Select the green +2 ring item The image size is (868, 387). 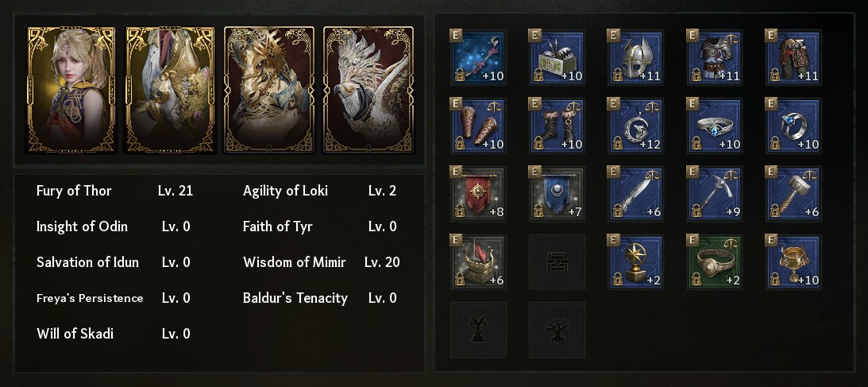point(715,262)
